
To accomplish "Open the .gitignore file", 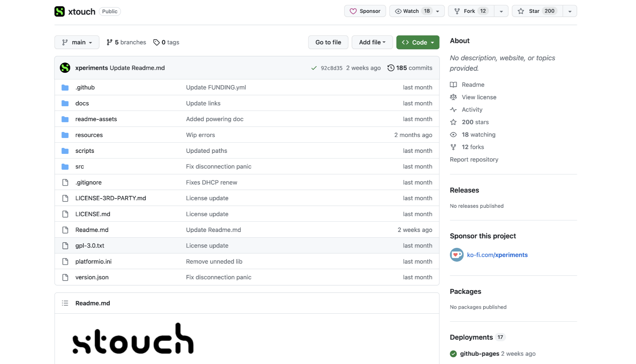I will 88,182.
